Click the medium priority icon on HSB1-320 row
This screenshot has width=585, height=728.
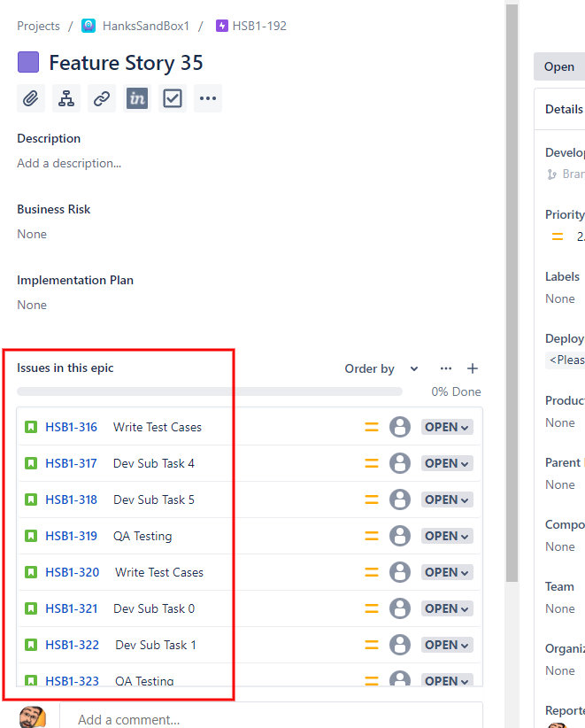coord(372,572)
